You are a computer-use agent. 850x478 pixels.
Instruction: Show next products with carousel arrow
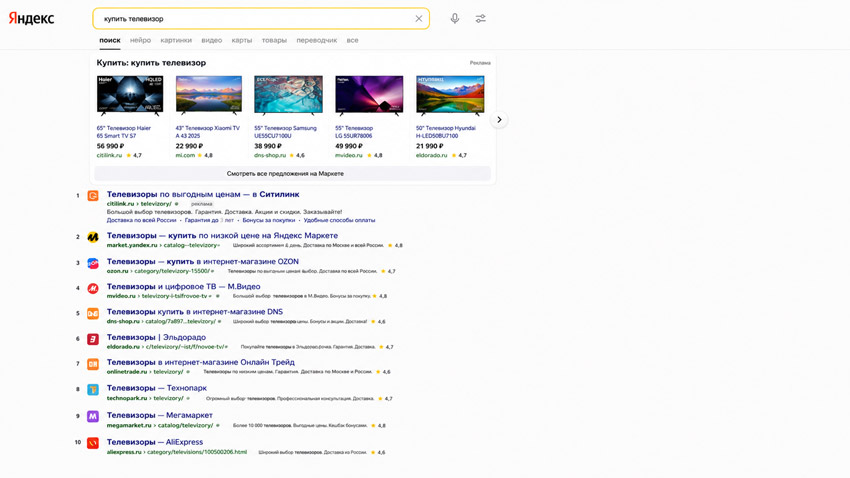coord(499,120)
